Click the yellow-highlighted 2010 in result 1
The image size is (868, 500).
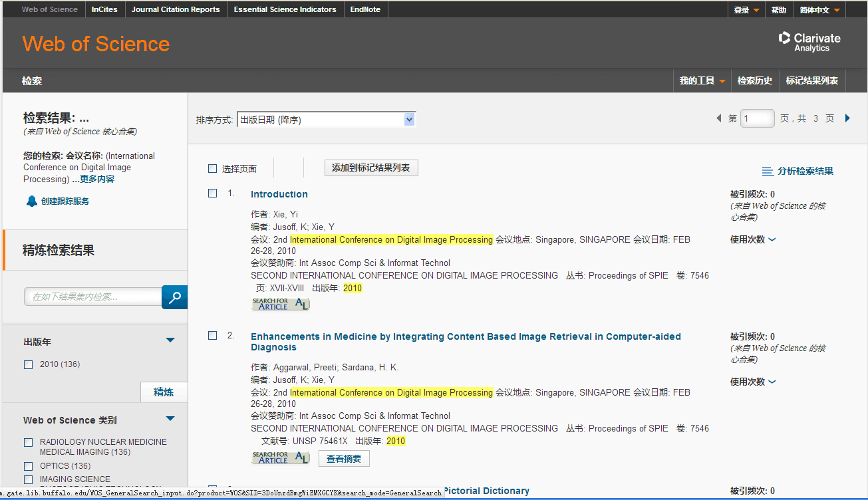[353, 288]
